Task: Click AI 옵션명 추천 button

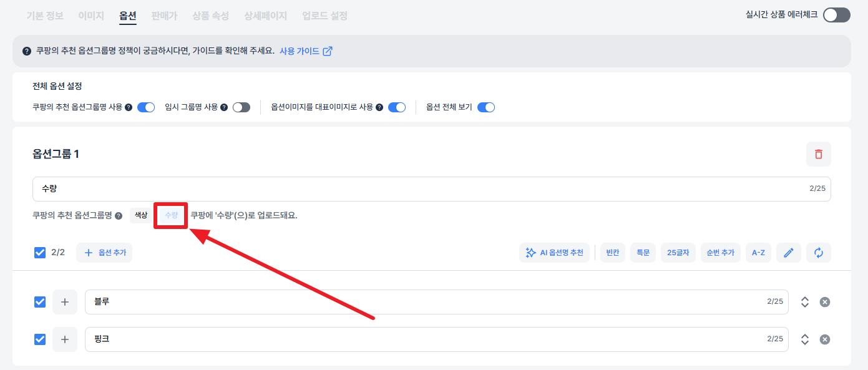Action: coord(554,253)
